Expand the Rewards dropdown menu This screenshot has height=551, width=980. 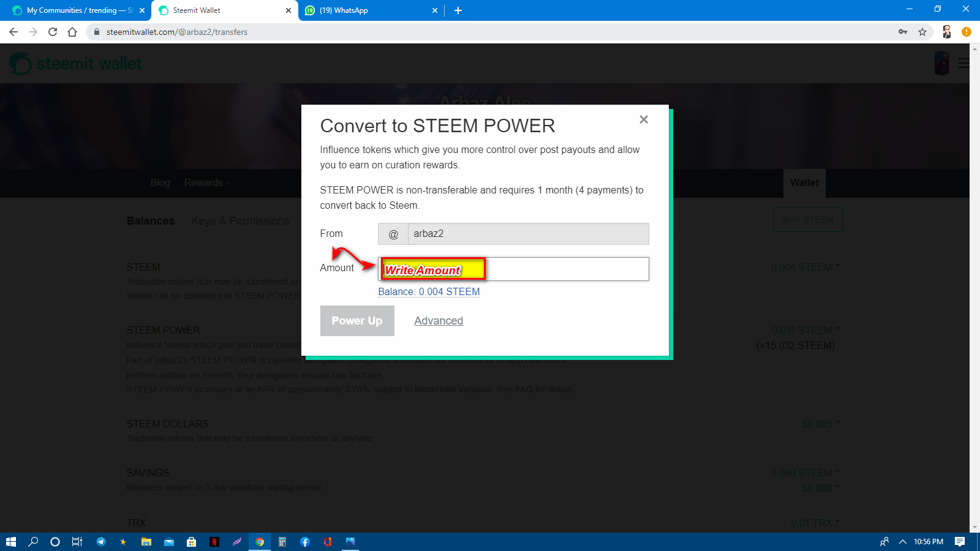[207, 183]
